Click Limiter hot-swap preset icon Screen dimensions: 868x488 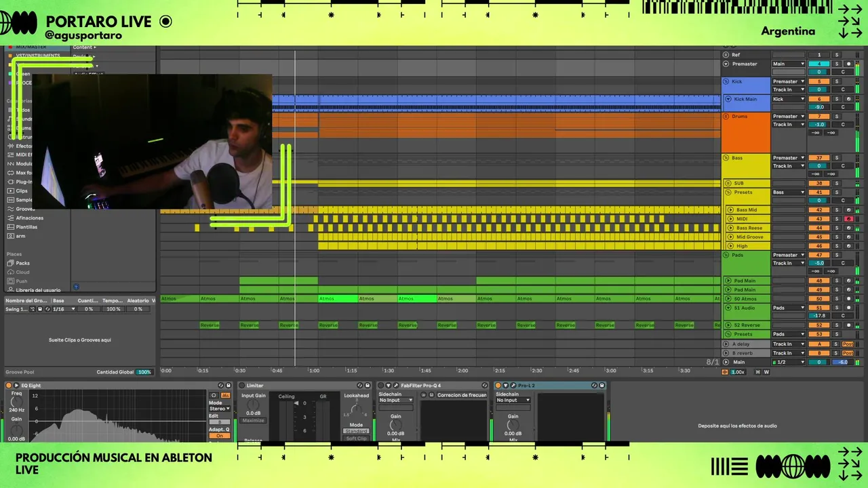coord(359,386)
